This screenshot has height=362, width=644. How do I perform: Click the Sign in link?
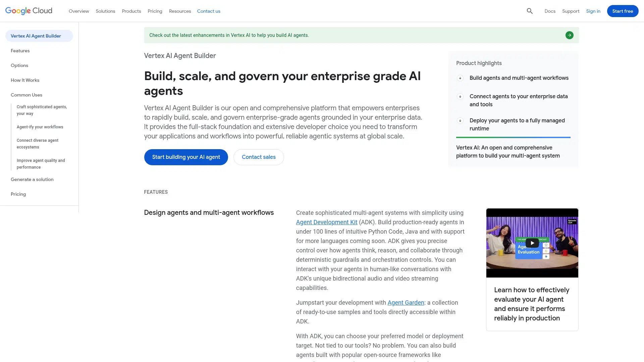pos(593,11)
